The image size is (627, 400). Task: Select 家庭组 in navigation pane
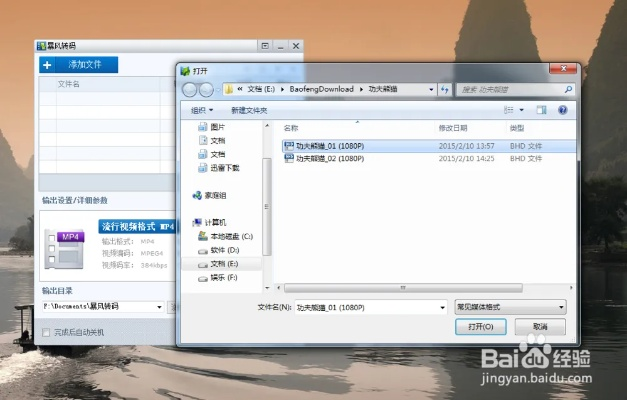(215, 195)
